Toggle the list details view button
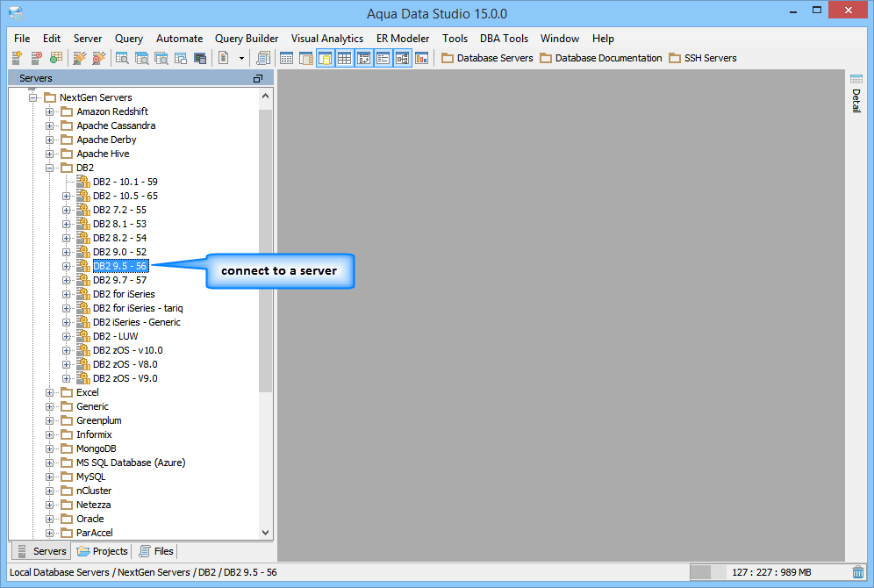The width and height of the screenshot is (874, 588). click(x=383, y=57)
